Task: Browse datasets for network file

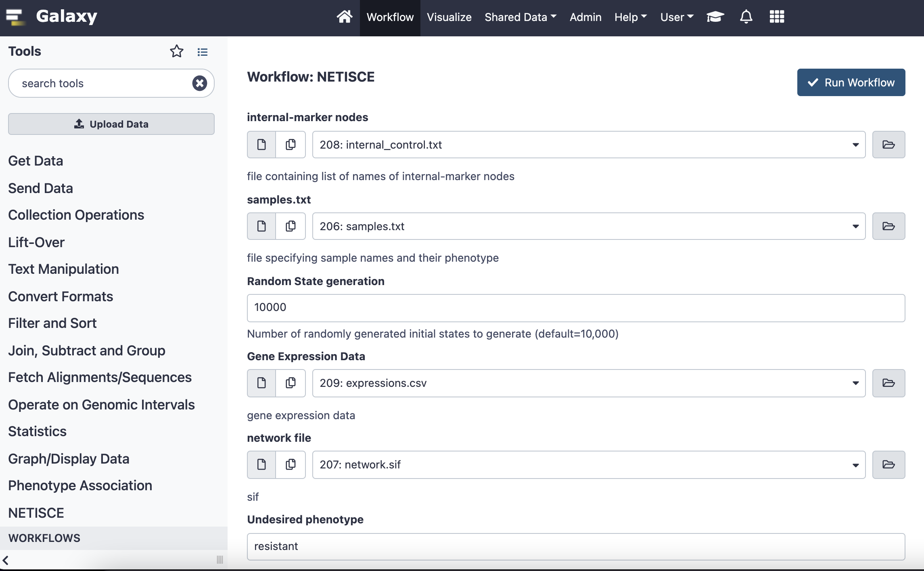Action: (888, 464)
